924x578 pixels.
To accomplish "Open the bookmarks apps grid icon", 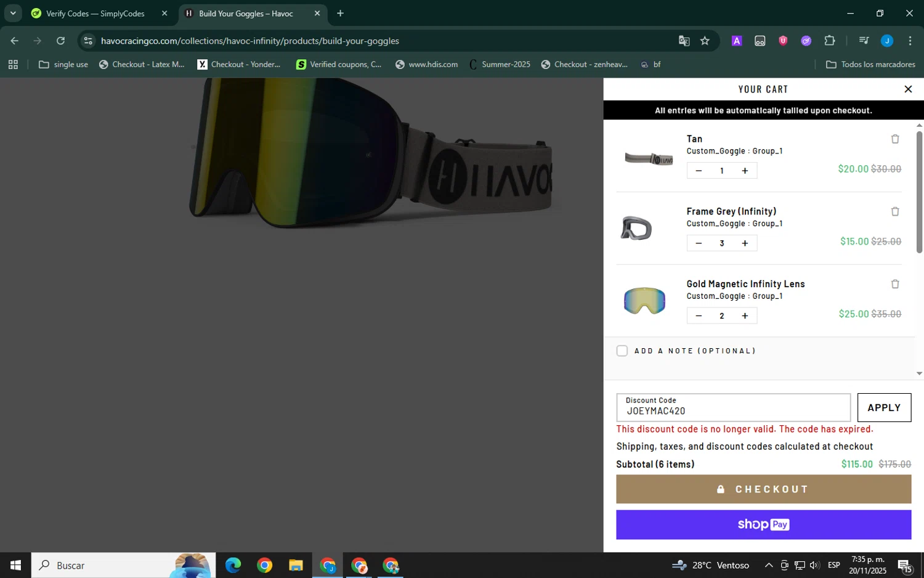I will coord(13,64).
